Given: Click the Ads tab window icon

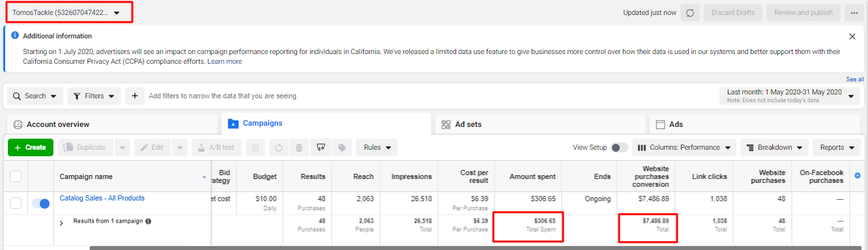Looking at the screenshot, I should coord(660,124).
